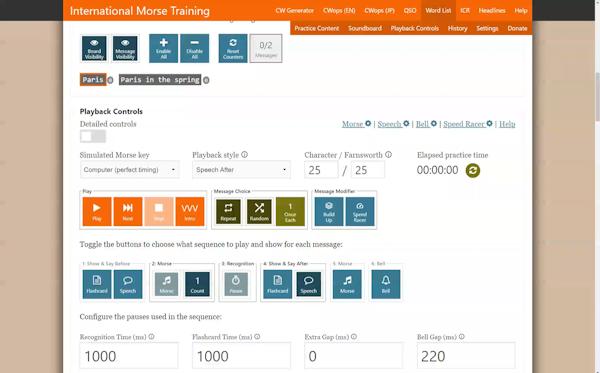600x373 pixels.
Task: Select the 'Paris' message chip
Action: tap(93, 80)
